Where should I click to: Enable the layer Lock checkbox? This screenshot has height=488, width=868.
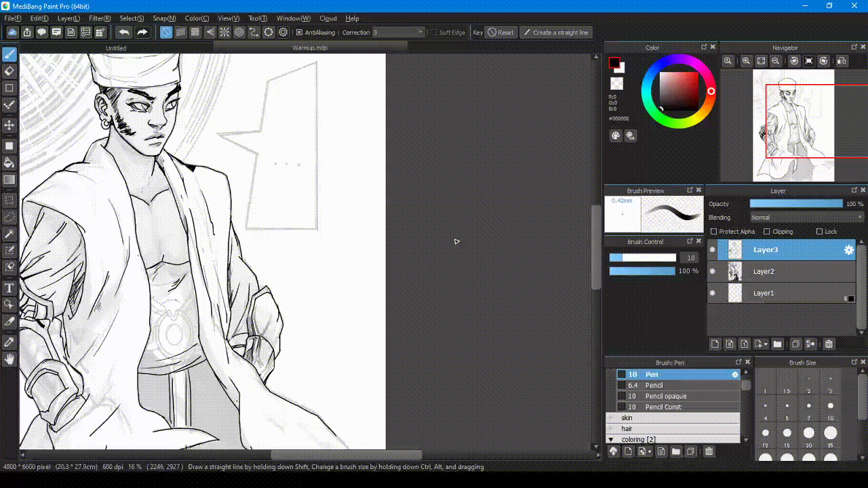(x=819, y=232)
